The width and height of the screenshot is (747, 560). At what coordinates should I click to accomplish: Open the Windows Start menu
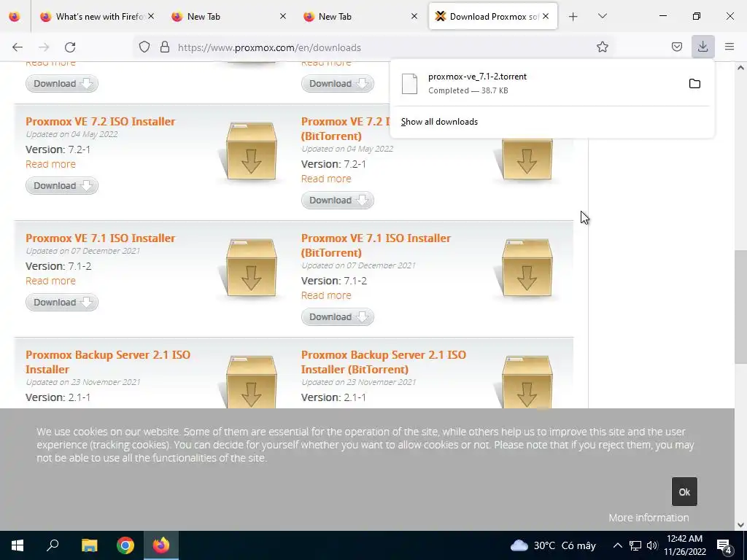point(18,545)
